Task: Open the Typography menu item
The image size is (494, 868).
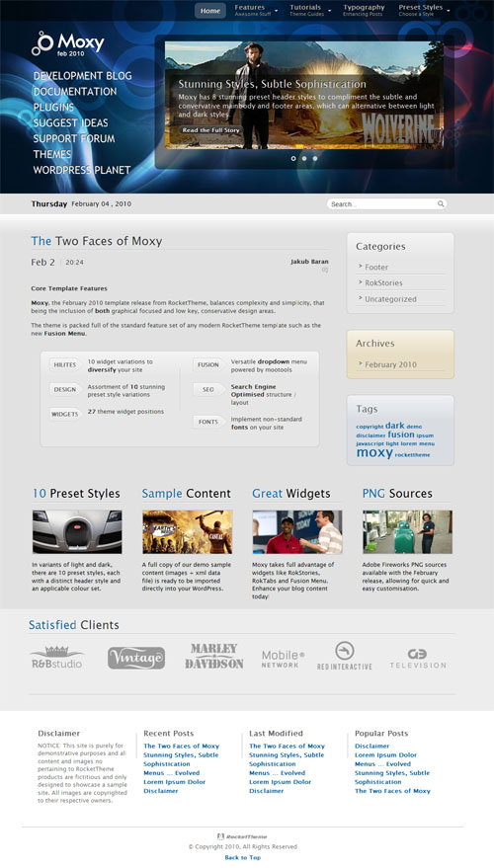Action: [x=364, y=10]
